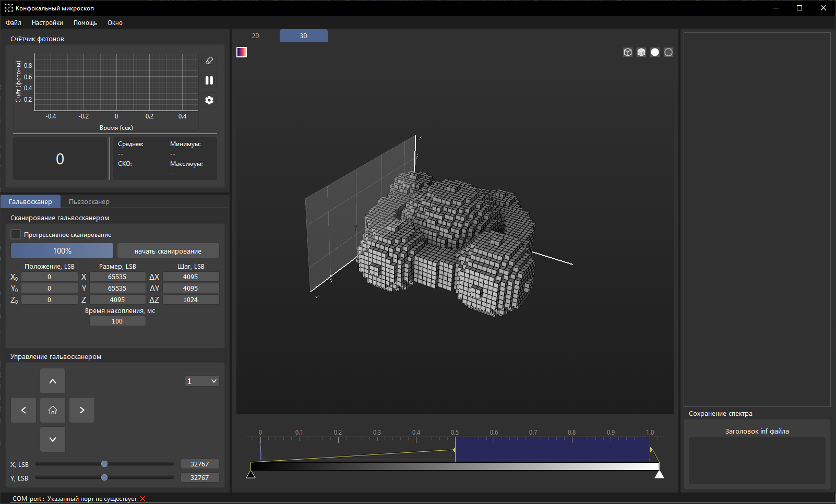Open the Окно menu
This screenshot has height=504, width=836.
(115, 22)
